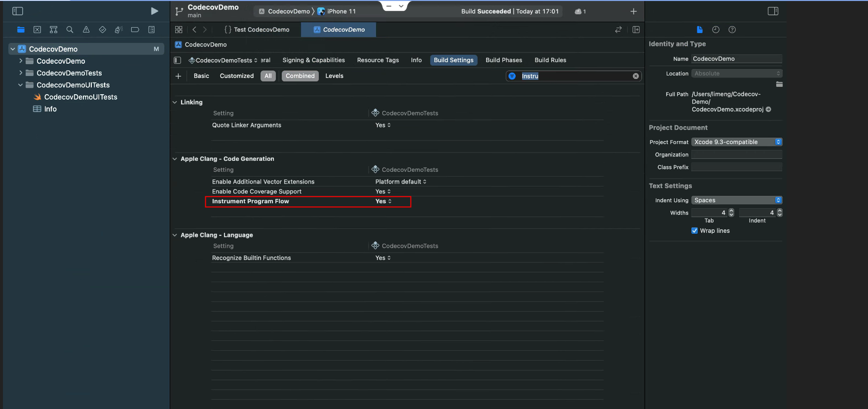Open the Indent Using Spaces dropdown
The width and height of the screenshot is (868, 409).
click(736, 200)
